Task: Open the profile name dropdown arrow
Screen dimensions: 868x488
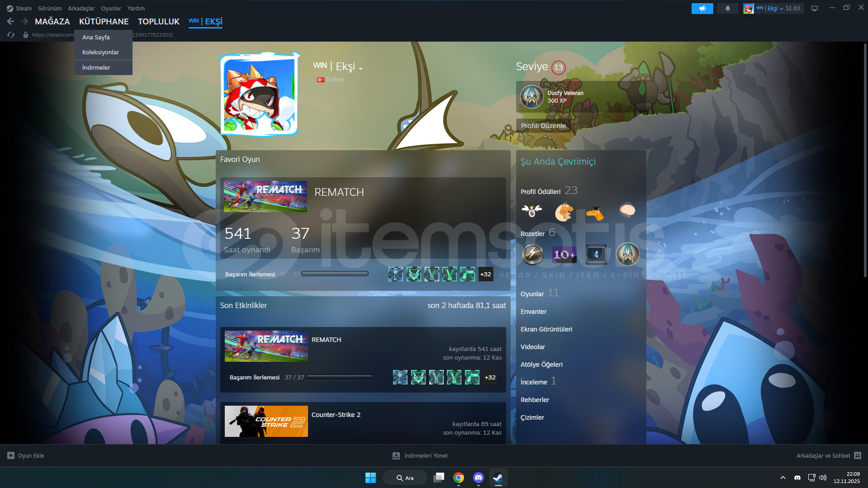Action: pos(360,69)
